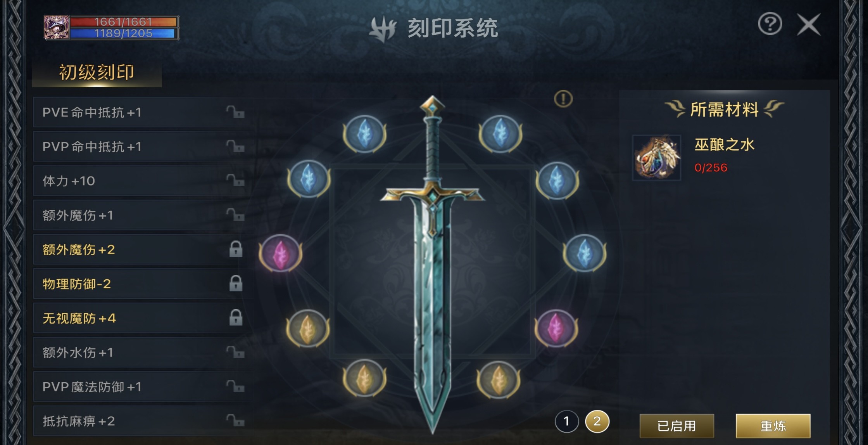Switch to the 初级刻印 tab
Image resolution: width=868 pixels, height=445 pixels.
click(97, 73)
